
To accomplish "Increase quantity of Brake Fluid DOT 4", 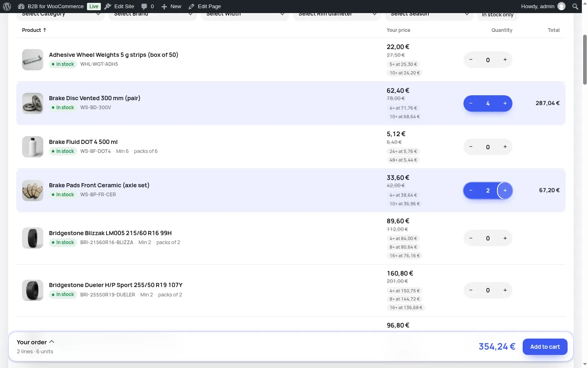I will click(505, 147).
